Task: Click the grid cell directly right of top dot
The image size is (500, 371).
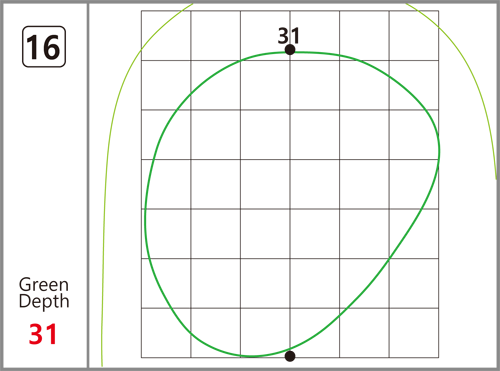Action: tap(315, 36)
